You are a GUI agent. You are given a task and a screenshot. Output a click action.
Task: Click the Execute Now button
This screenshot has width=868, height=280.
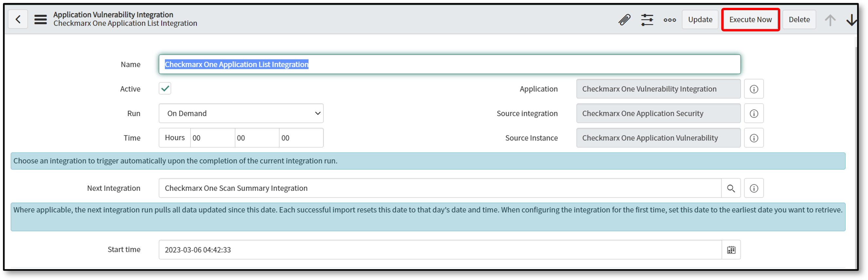tap(750, 20)
